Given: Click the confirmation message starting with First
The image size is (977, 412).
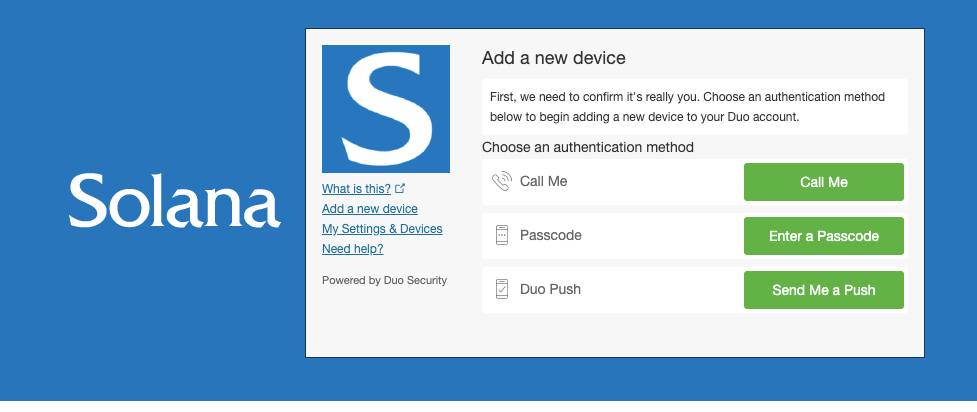Looking at the screenshot, I should click(x=694, y=107).
